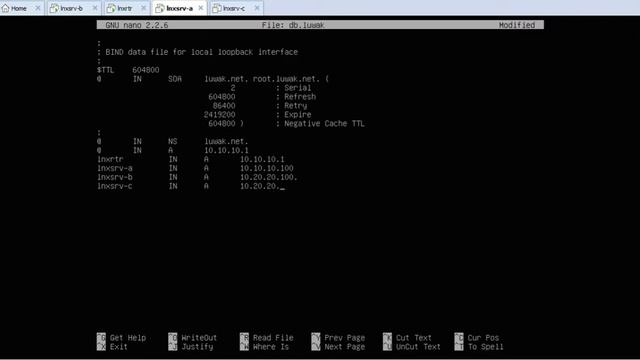The height and width of the screenshot is (360, 640).
Task: Click the lnxsrv-c hostname record
Action: (x=115, y=187)
